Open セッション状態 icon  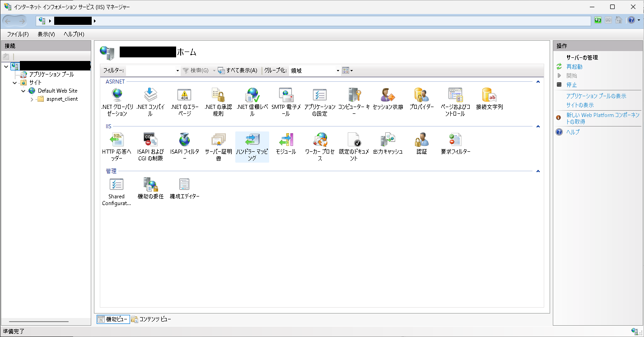coord(388,99)
